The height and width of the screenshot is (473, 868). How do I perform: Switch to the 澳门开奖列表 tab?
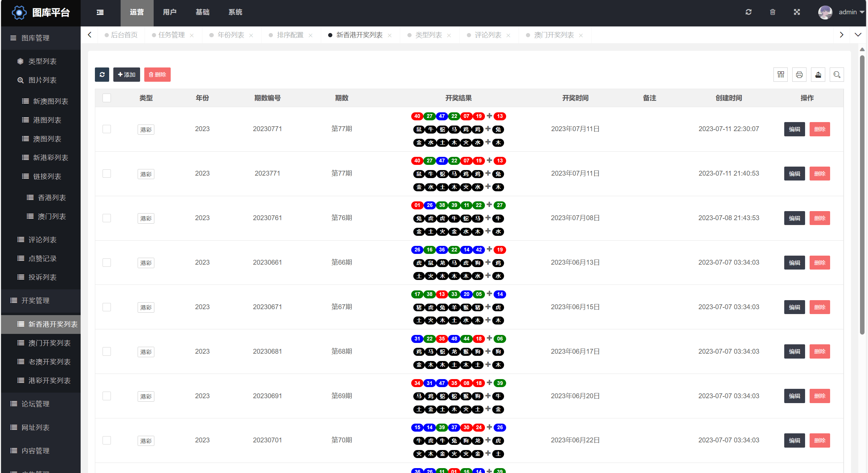(x=554, y=35)
